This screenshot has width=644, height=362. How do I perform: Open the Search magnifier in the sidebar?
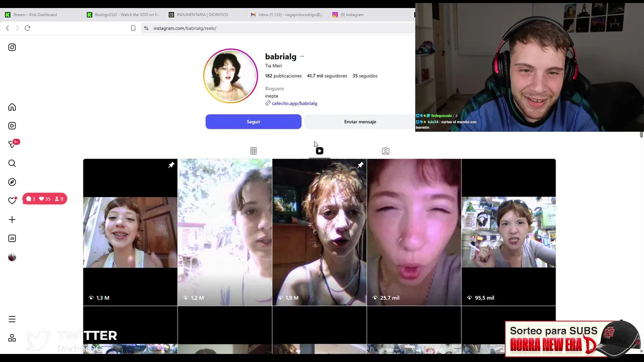click(x=12, y=163)
